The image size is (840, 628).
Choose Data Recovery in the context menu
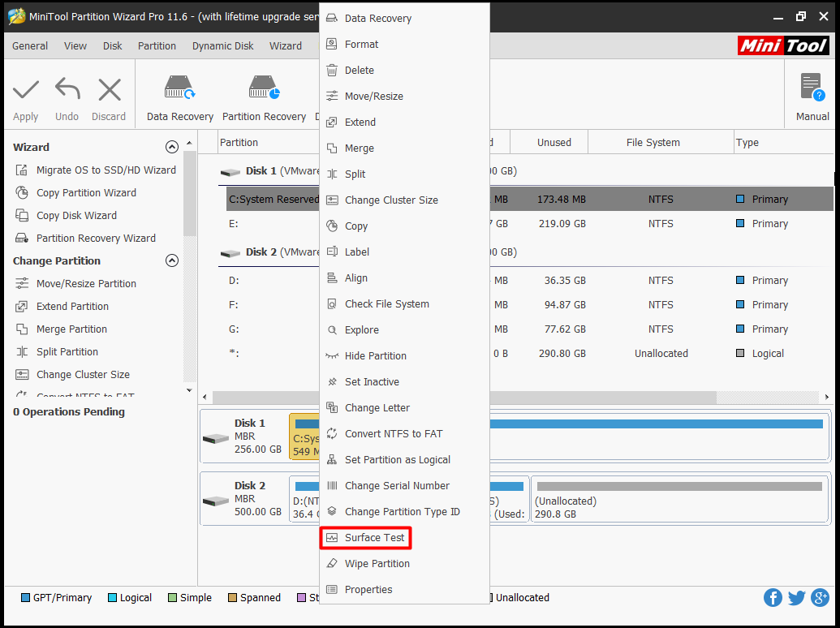coord(404,18)
